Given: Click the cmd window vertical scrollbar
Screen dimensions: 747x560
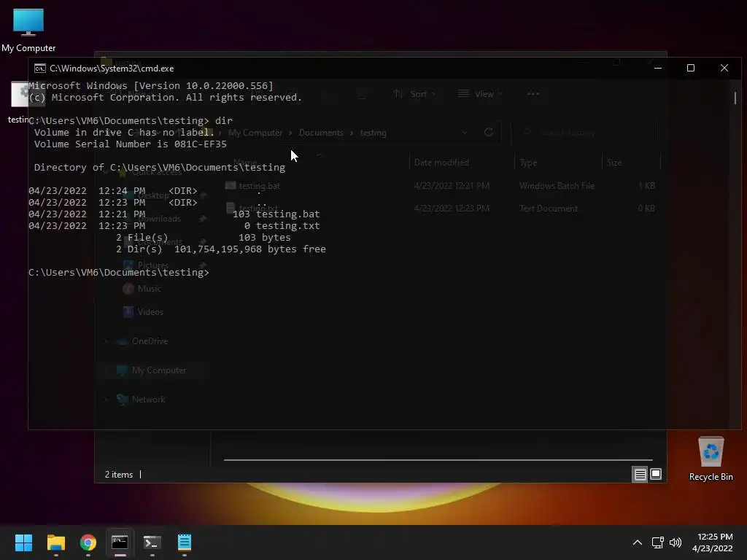Looking at the screenshot, I should 735,98.
